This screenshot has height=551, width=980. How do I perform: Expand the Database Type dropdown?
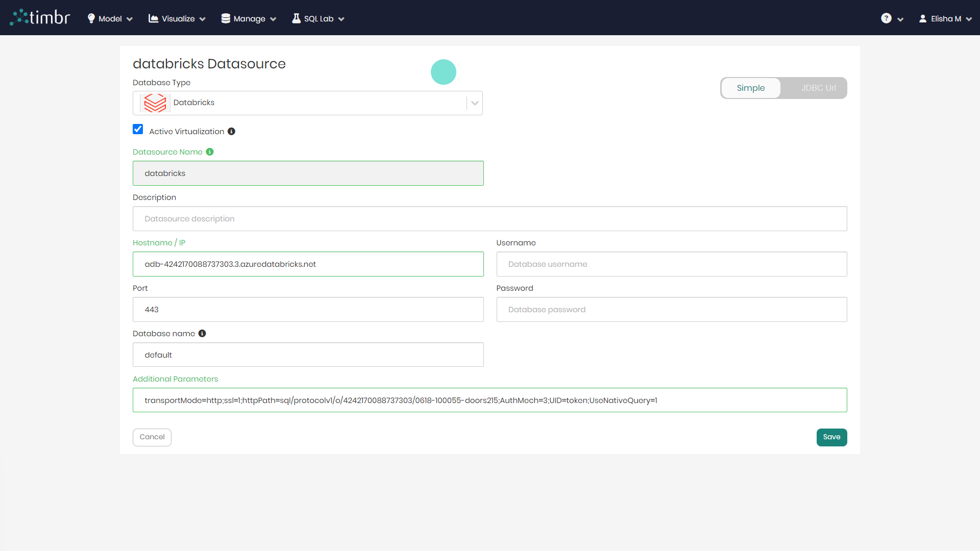(474, 103)
